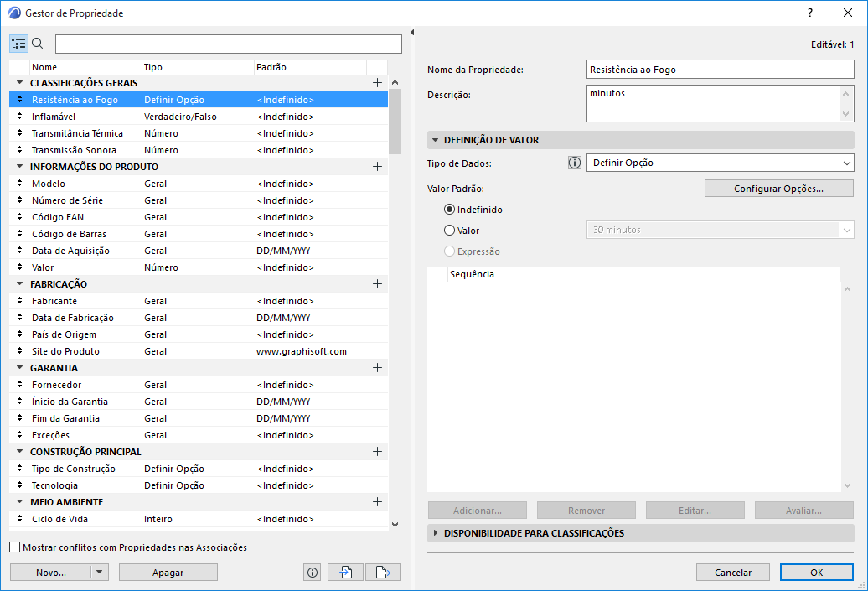868x591 pixels.
Task: Add property to Classificações Gerais group
Action: (x=378, y=82)
